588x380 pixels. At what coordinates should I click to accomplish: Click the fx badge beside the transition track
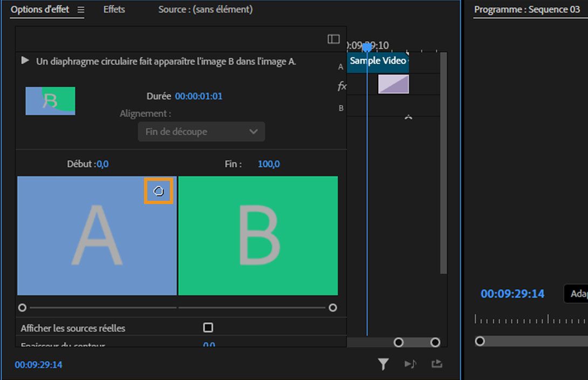pos(342,86)
